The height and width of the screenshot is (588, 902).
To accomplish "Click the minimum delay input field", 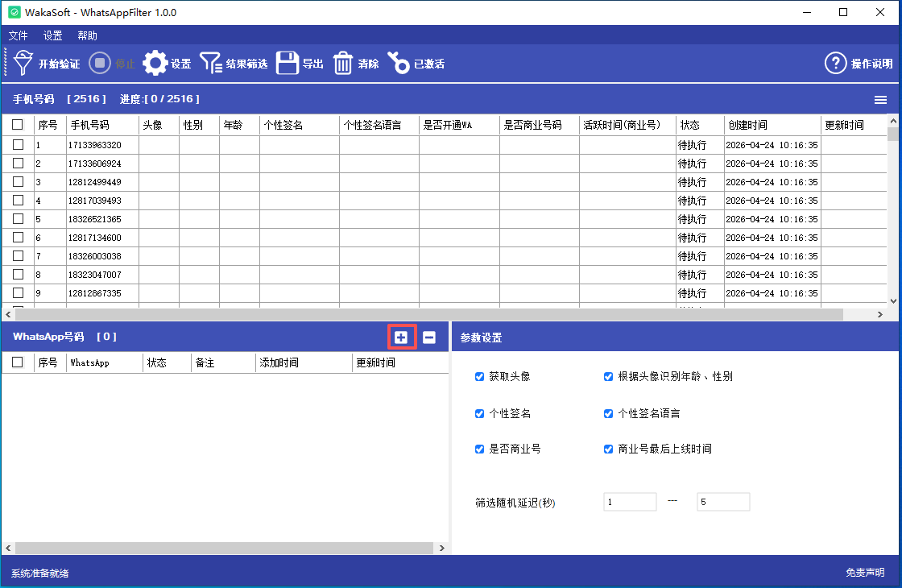I will pyautogui.click(x=630, y=502).
